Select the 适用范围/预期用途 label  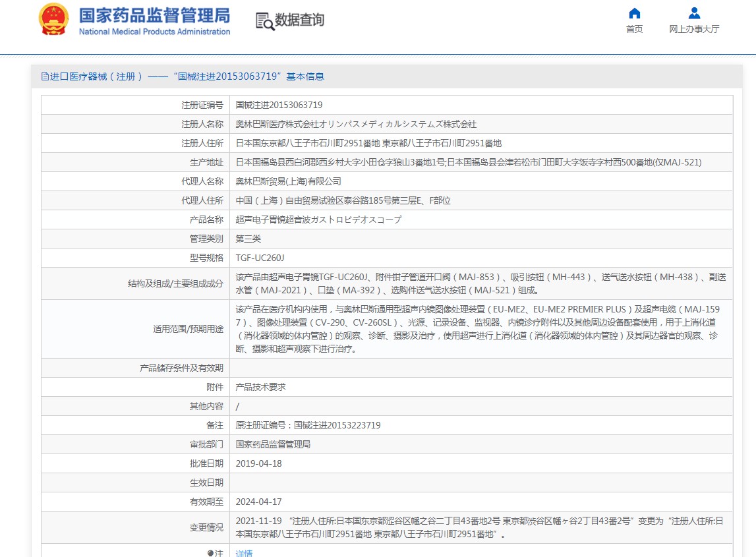(x=188, y=329)
